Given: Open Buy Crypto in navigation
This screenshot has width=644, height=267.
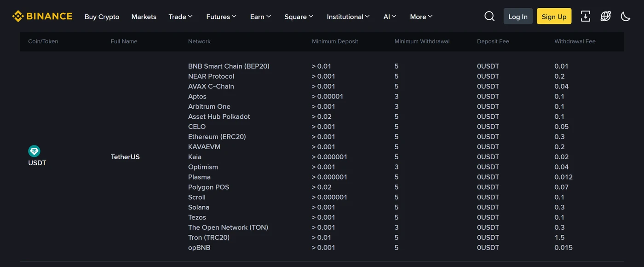Looking at the screenshot, I should click(x=102, y=17).
